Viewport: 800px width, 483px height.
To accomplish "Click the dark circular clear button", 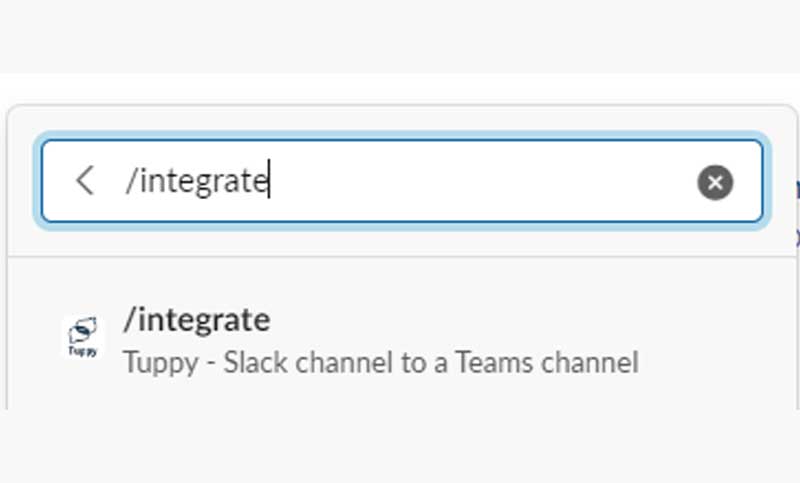I will tap(715, 182).
